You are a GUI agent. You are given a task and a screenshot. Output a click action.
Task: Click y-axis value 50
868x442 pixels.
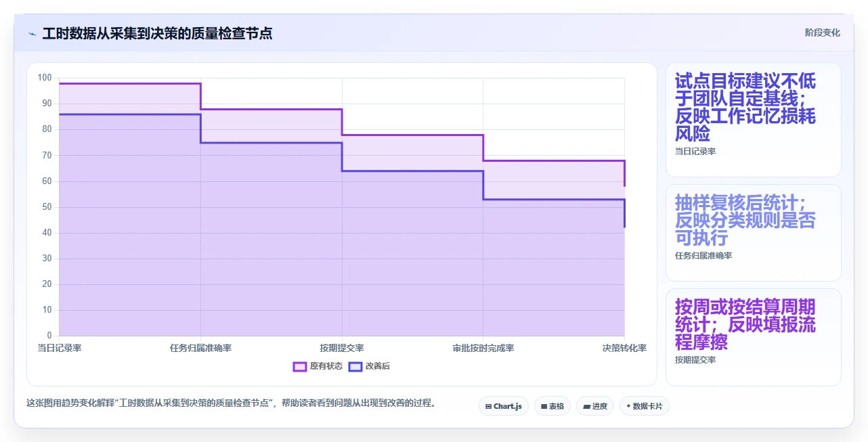coord(47,207)
